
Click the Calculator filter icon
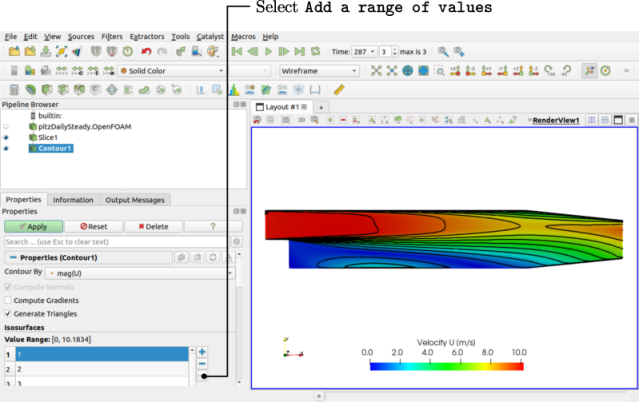(14, 90)
